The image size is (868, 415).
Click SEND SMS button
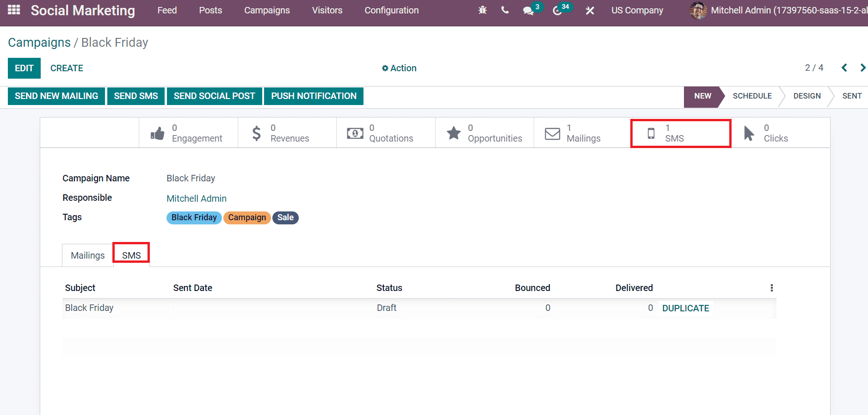[x=136, y=96]
